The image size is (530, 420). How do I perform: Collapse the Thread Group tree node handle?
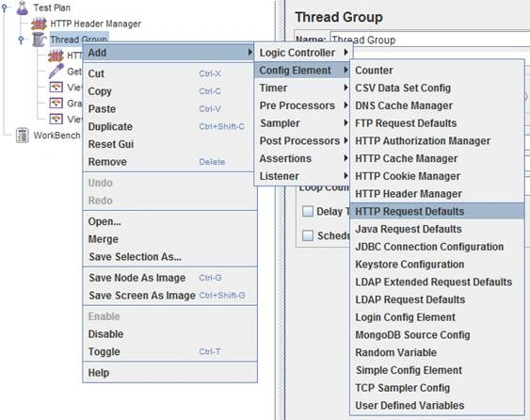click(x=21, y=40)
